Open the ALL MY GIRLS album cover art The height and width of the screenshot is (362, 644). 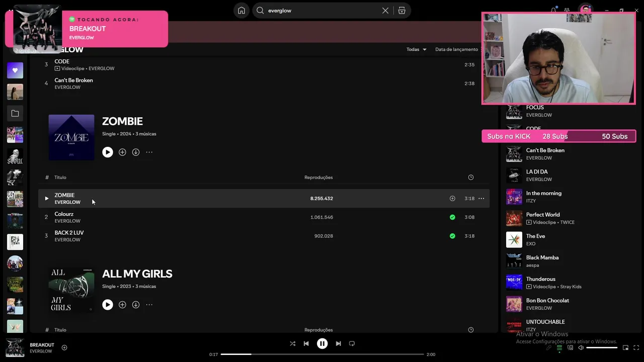pyautogui.click(x=71, y=290)
